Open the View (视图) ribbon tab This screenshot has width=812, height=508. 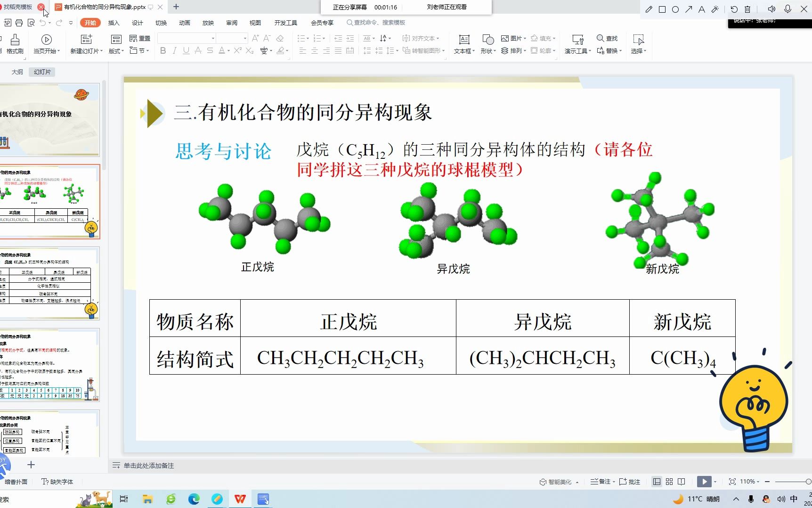[255, 23]
